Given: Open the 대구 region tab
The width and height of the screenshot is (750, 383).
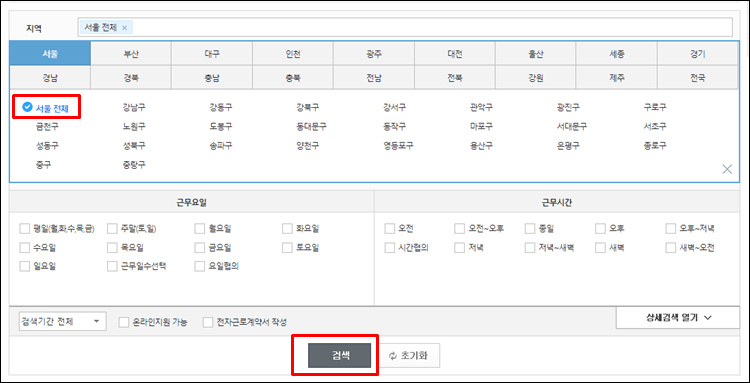Looking at the screenshot, I should [211, 54].
